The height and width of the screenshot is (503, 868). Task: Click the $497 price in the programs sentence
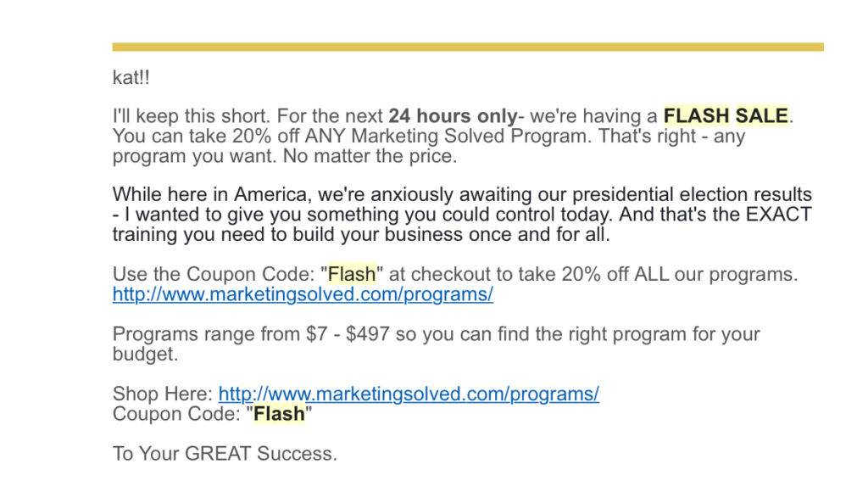(x=368, y=334)
